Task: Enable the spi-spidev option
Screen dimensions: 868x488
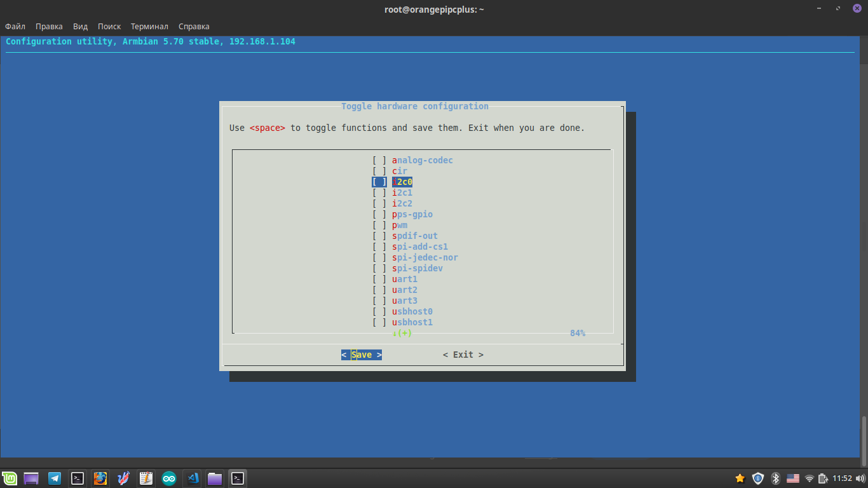Action: 379,268
